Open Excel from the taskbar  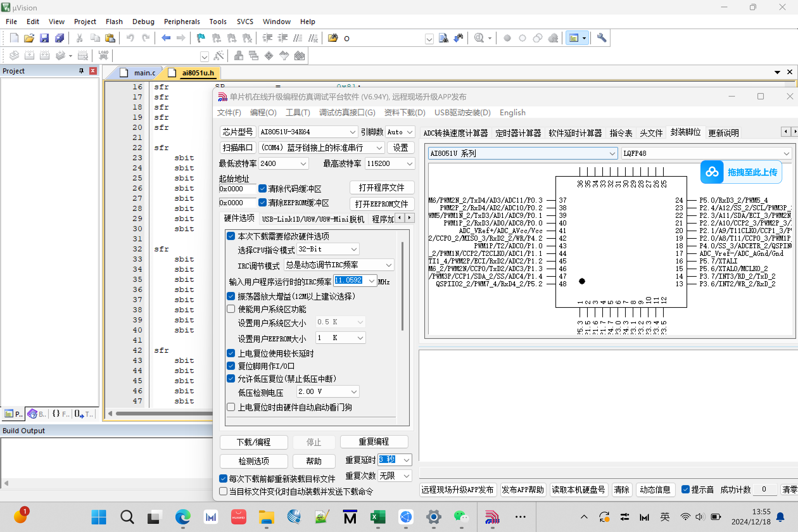[377, 517]
